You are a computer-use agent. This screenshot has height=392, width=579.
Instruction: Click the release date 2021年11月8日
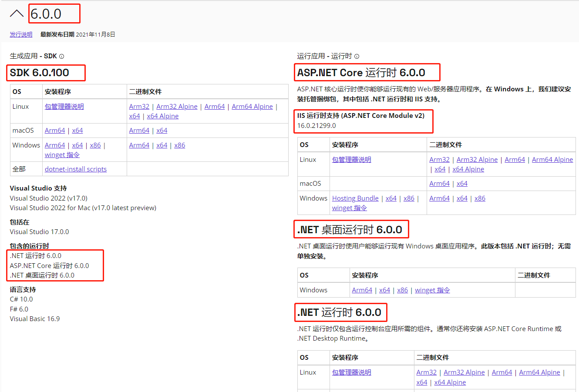(x=95, y=34)
